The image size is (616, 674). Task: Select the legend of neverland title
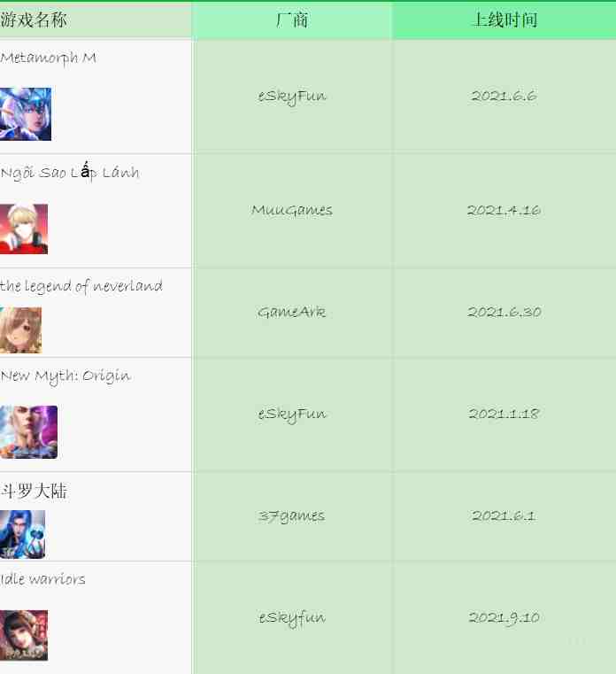(x=81, y=286)
